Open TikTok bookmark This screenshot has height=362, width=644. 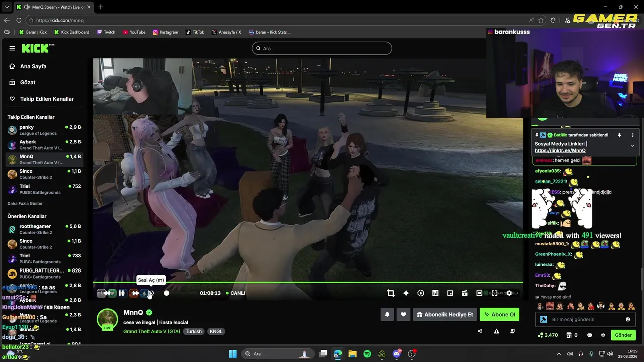(195, 32)
